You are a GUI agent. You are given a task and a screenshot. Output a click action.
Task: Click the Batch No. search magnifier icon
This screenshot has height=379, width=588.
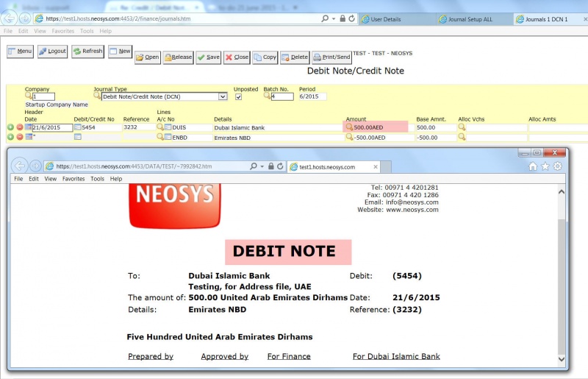tap(267, 96)
